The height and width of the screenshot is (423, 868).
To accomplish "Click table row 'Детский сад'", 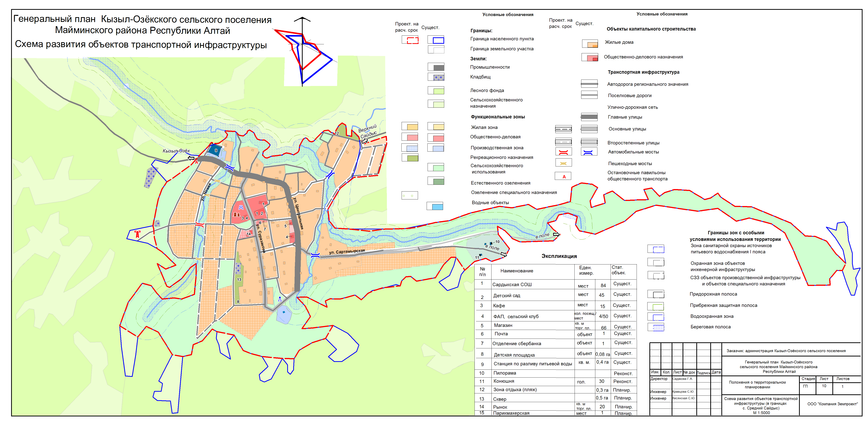I will (556, 295).
